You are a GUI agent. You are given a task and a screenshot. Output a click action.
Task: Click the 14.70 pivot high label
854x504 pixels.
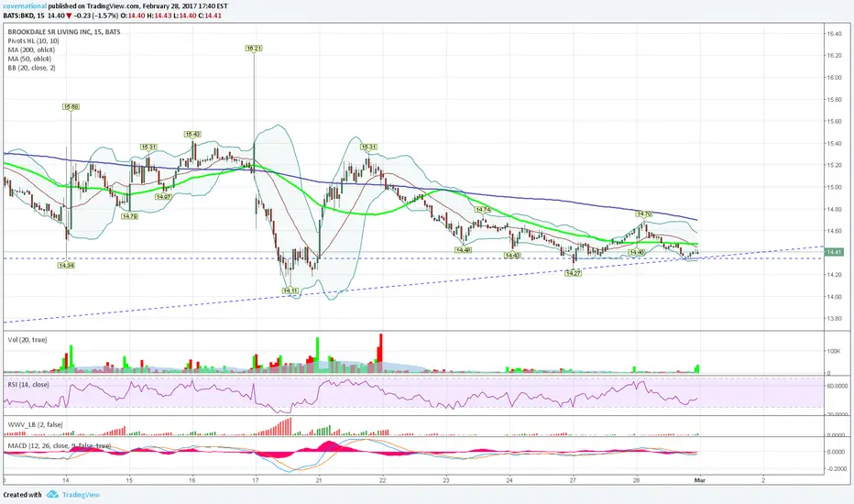coord(644,214)
